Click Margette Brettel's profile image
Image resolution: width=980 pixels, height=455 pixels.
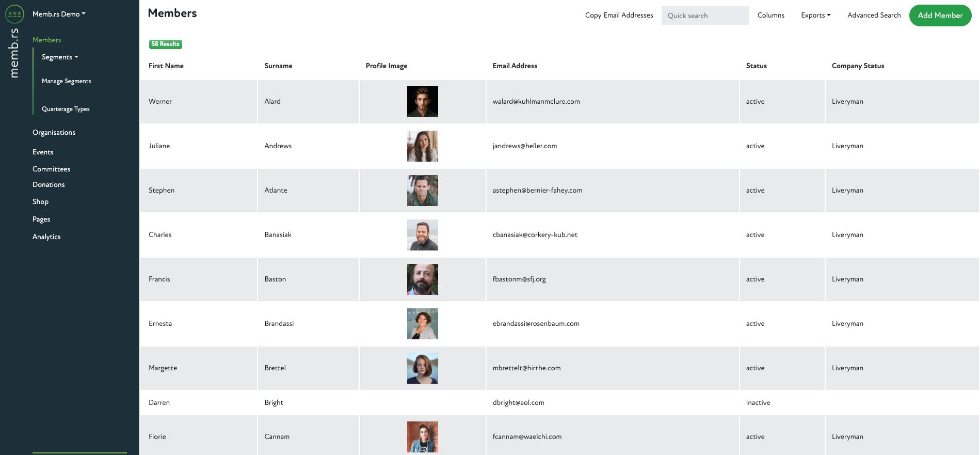[422, 368]
